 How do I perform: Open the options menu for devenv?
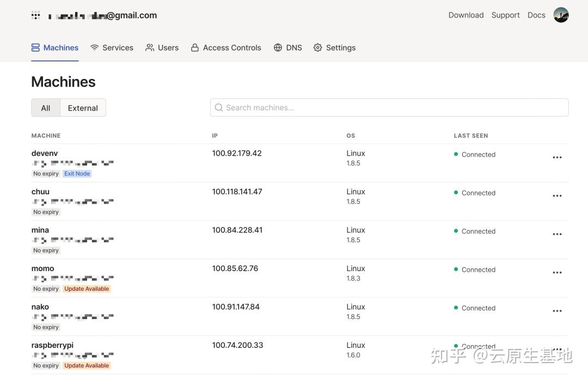pyautogui.click(x=557, y=157)
